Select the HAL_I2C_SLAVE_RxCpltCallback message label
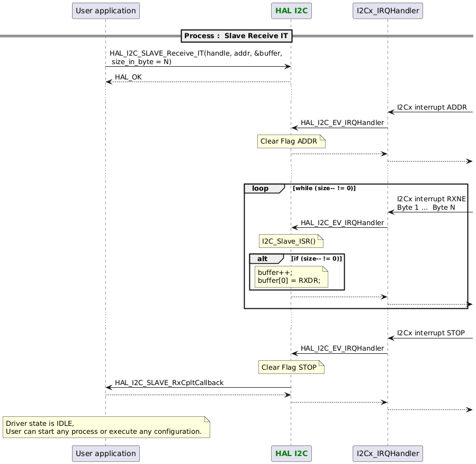The height and width of the screenshot is (464, 476). pyautogui.click(x=169, y=382)
